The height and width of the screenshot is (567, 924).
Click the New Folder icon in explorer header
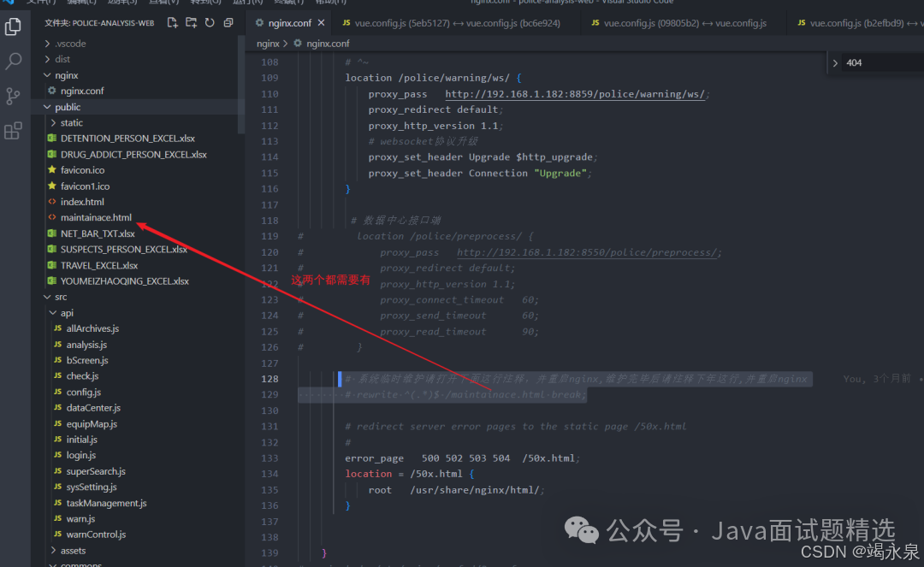191,22
